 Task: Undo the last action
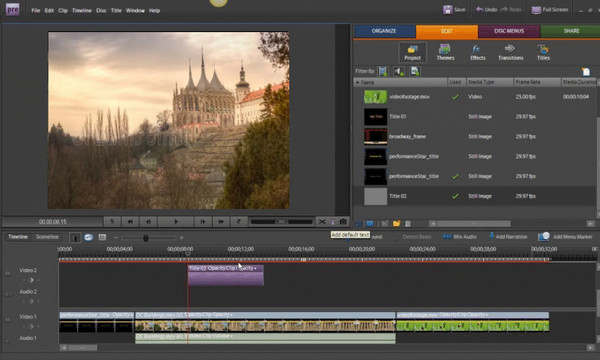[x=486, y=10]
